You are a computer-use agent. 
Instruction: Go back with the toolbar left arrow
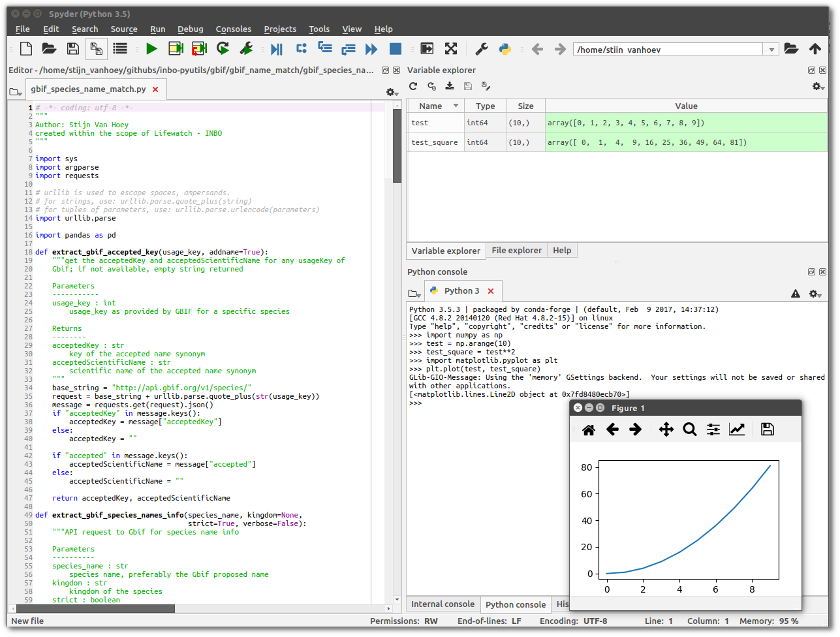tap(537, 49)
